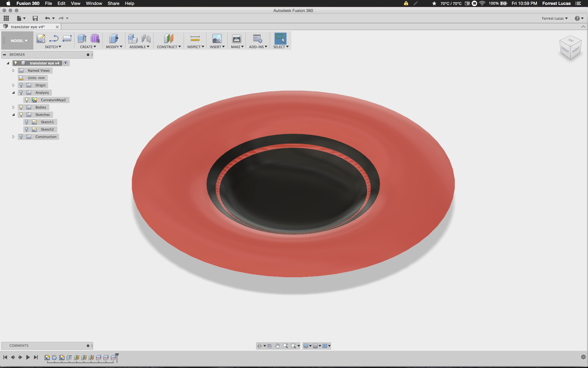Image resolution: width=588 pixels, height=368 pixels.
Task: Open the Data Panel grid icon
Action: point(6,18)
